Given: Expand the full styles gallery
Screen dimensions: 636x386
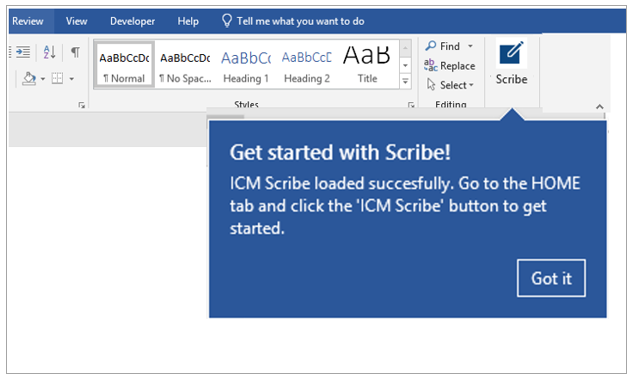Looking at the screenshot, I should tap(405, 81).
